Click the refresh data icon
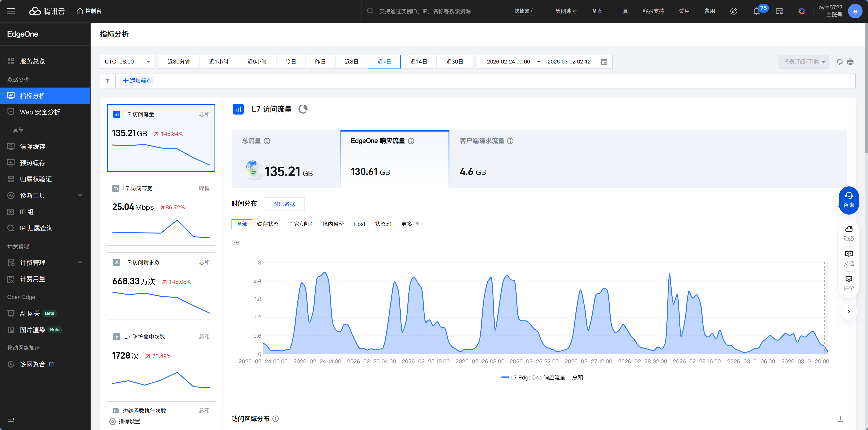This screenshot has height=430, width=868. [840, 62]
